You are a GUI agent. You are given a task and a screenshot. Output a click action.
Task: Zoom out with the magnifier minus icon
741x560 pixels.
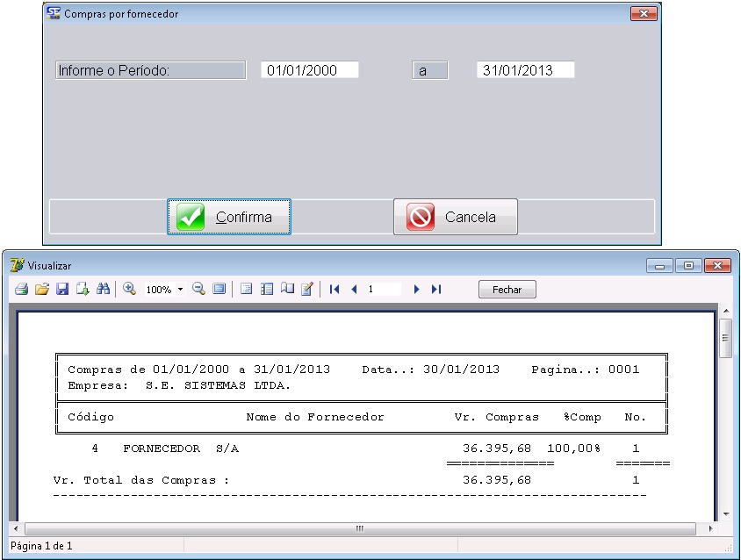[x=198, y=289]
